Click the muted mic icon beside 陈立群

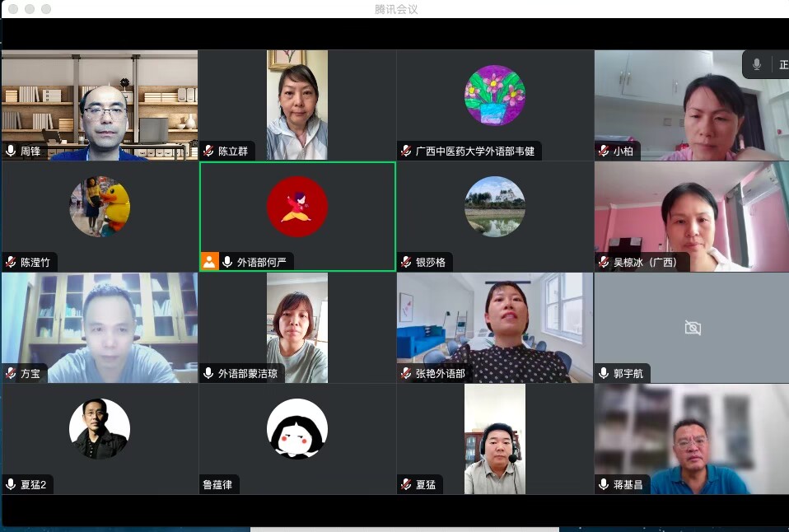(x=208, y=152)
